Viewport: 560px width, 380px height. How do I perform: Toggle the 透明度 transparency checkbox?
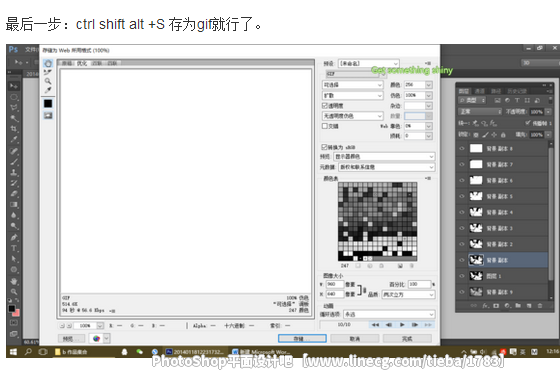[x=325, y=106]
